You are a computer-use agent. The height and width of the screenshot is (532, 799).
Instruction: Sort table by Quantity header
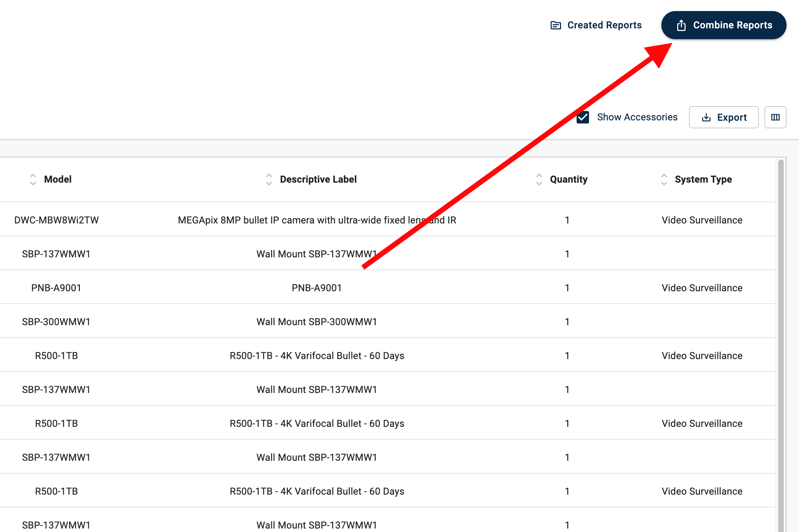569,180
